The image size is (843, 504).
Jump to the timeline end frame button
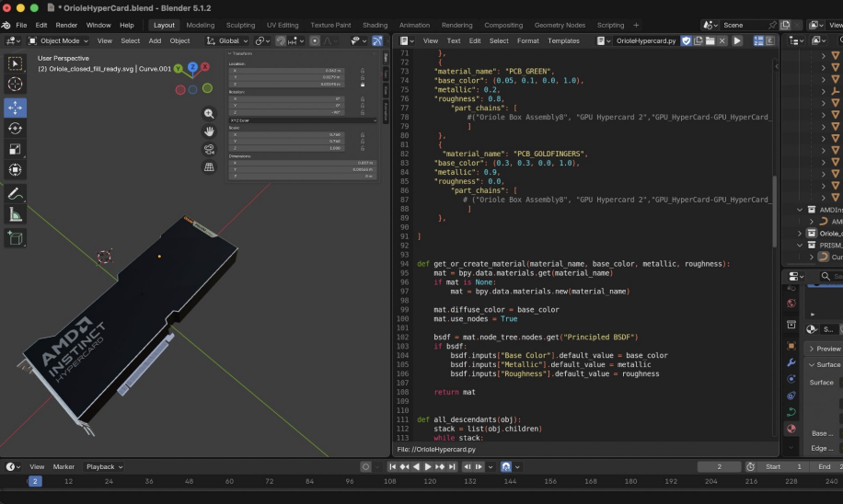[452, 467]
